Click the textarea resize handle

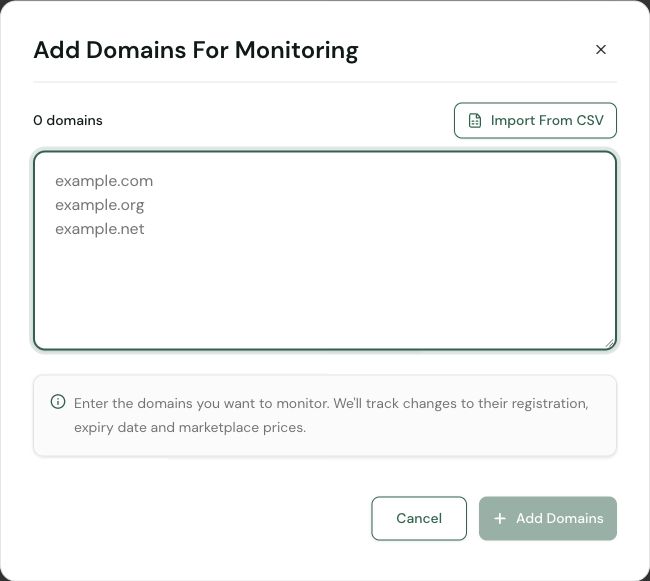609,343
